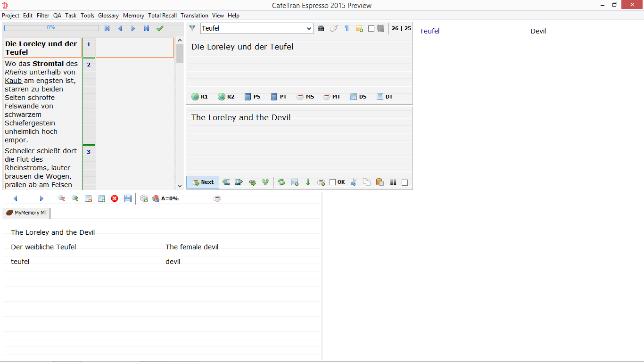The width and height of the screenshot is (644, 362).
Task: Click the Next button
Action: pyautogui.click(x=203, y=182)
